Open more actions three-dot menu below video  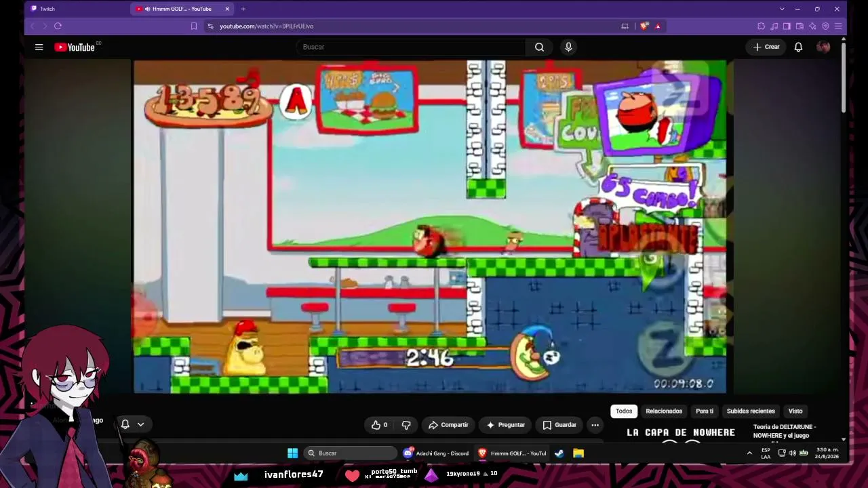(x=595, y=425)
